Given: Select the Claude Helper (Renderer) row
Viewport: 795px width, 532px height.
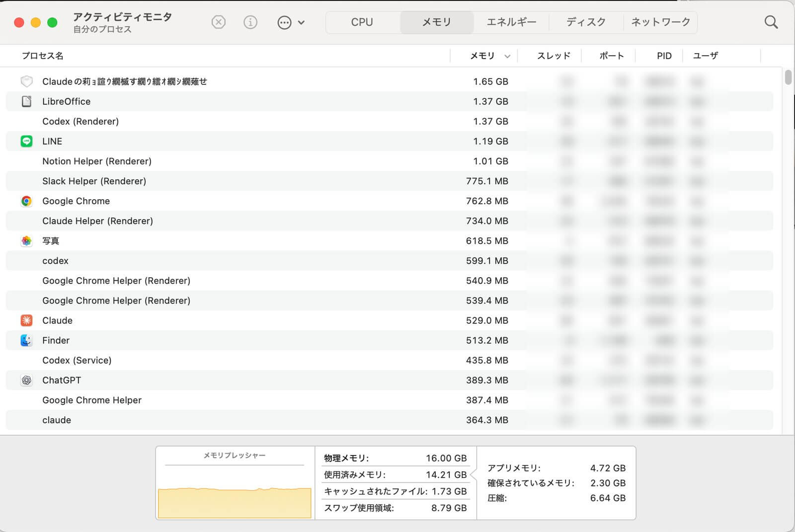Looking at the screenshot, I should [x=390, y=221].
